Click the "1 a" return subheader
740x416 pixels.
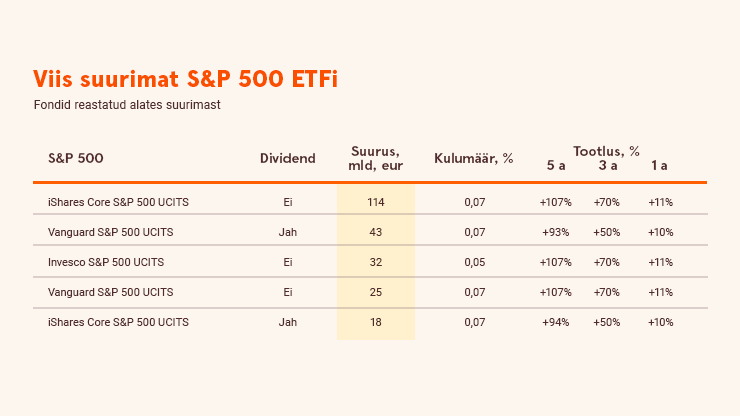[659, 165]
